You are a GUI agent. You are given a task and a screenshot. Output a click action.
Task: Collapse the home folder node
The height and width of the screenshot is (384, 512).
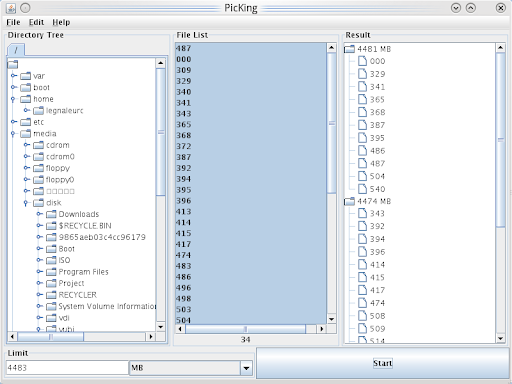pos(13,99)
